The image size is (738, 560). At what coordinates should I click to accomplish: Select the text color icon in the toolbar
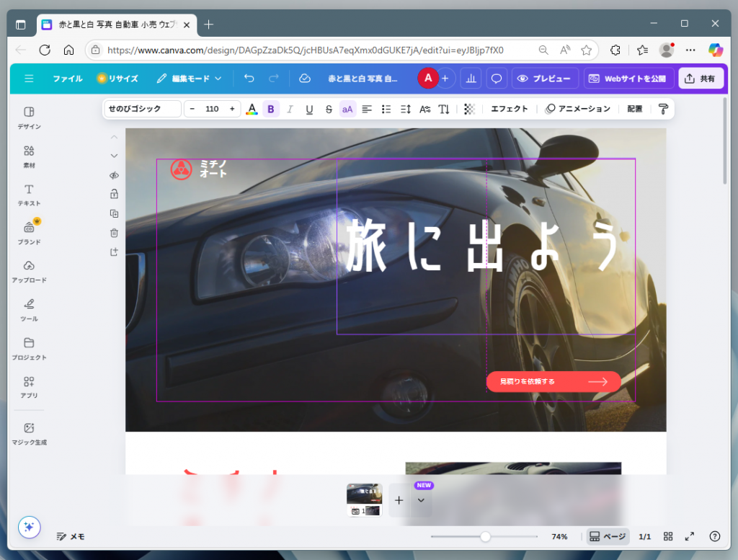tap(252, 109)
